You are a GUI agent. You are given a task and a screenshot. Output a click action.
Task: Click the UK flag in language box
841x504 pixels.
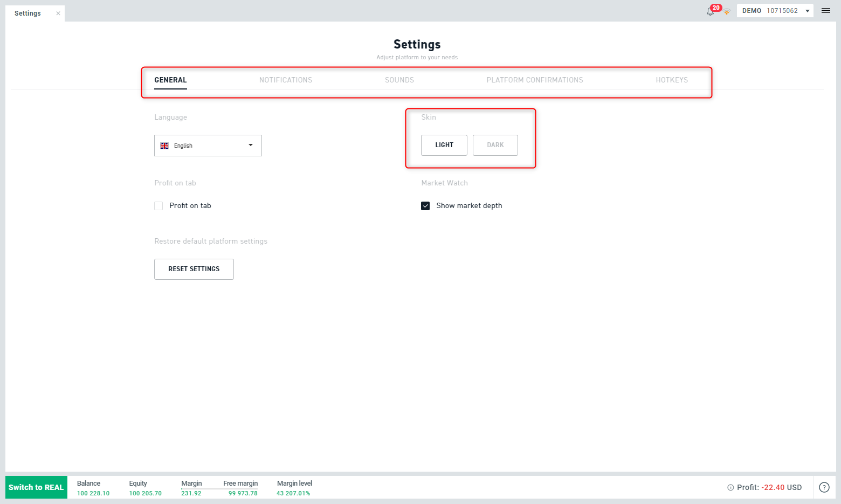164,146
